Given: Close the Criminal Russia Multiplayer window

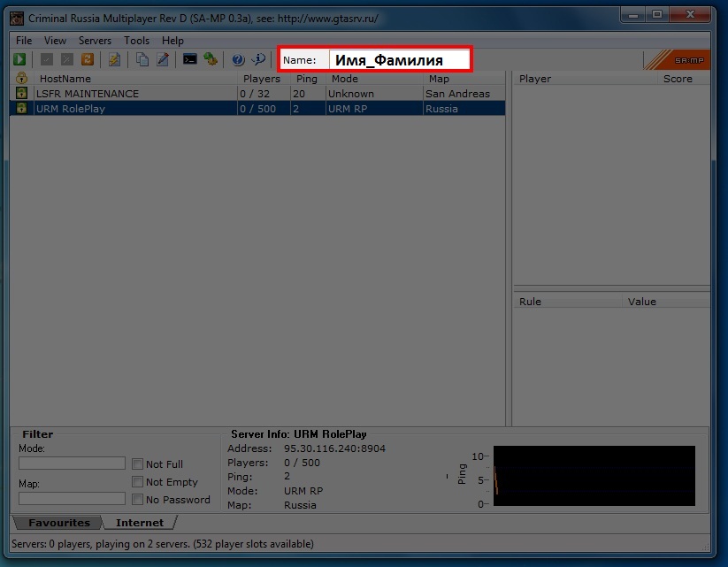Looking at the screenshot, I should (x=690, y=15).
